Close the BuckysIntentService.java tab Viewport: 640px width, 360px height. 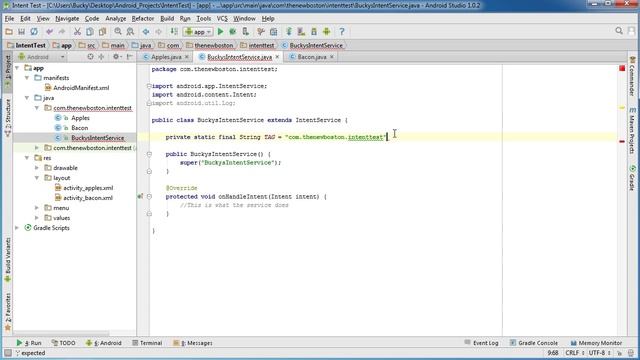(277, 57)
